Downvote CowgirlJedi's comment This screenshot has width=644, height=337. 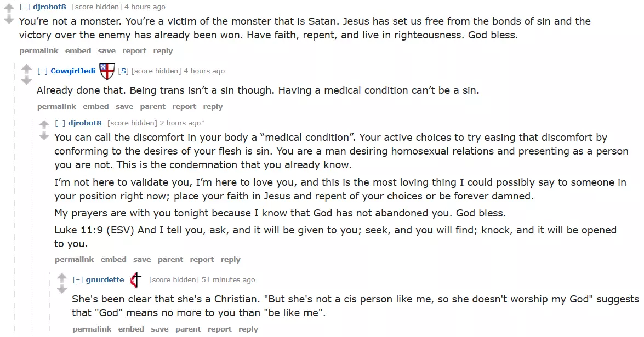(x=26, y=81)
